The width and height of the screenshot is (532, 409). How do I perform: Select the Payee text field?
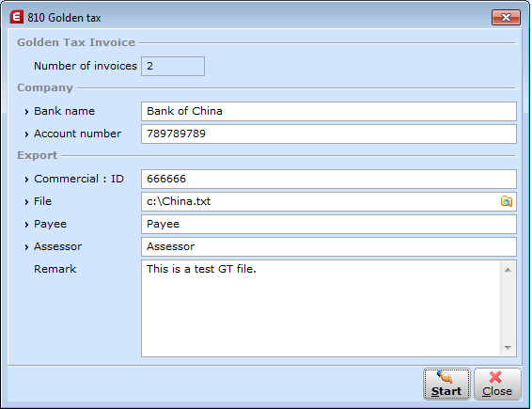[329, 224]
